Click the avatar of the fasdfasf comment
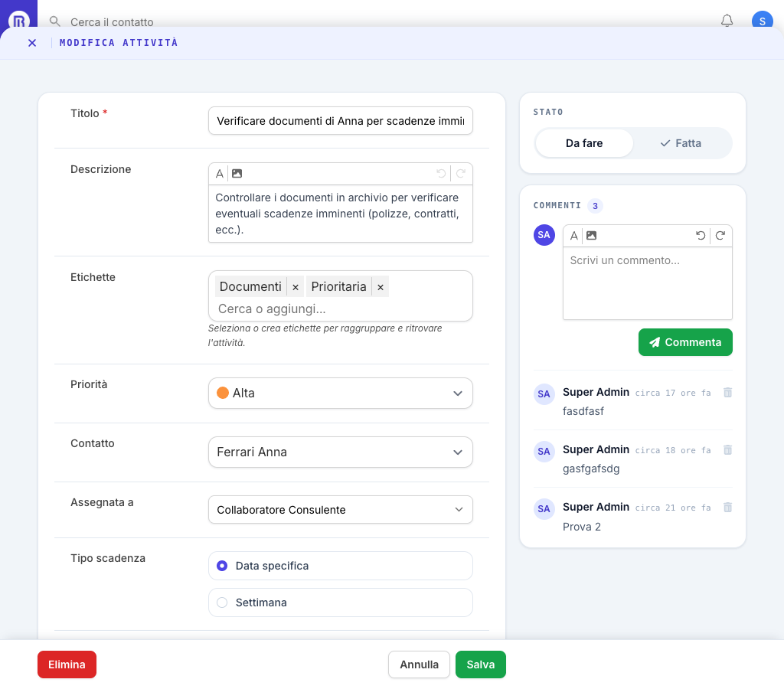The height and width of the screenshot is (689, 784). [x=544, y=394]
